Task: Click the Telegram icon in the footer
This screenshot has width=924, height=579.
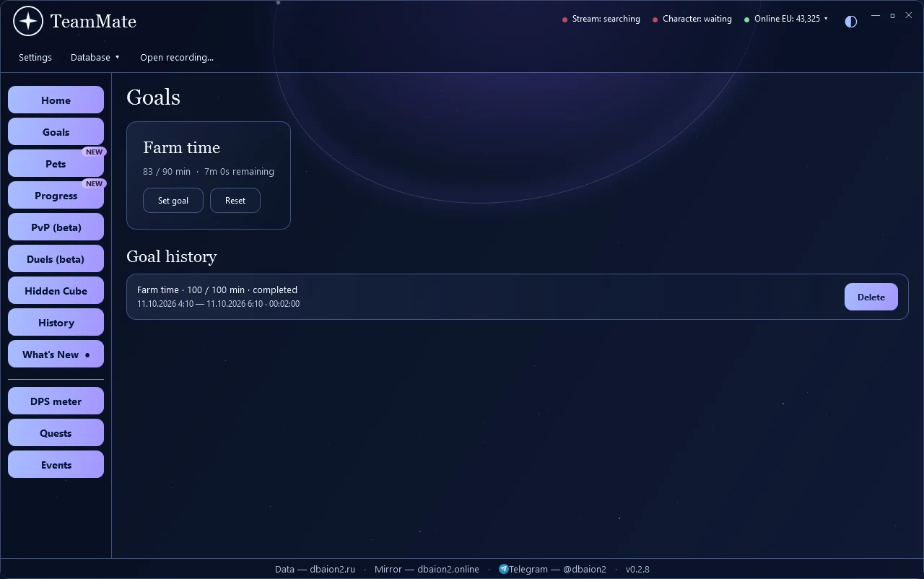Action: pos(503,569)
